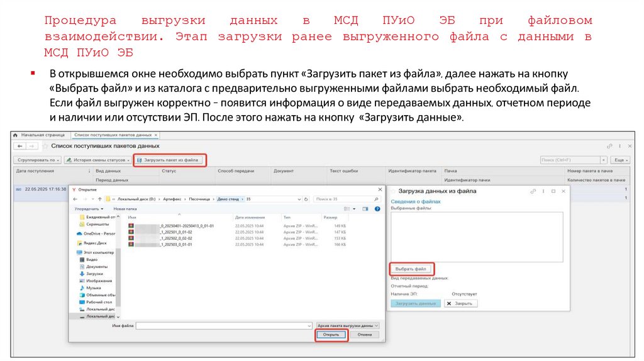This screenshot has width=644, height=361.
Task: Click the Идентификатор пакета column header
Action: point(412,171)
